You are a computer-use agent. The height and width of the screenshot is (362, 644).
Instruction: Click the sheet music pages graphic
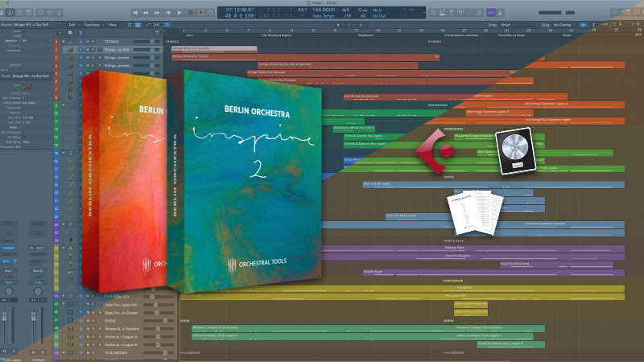[475, 212]
